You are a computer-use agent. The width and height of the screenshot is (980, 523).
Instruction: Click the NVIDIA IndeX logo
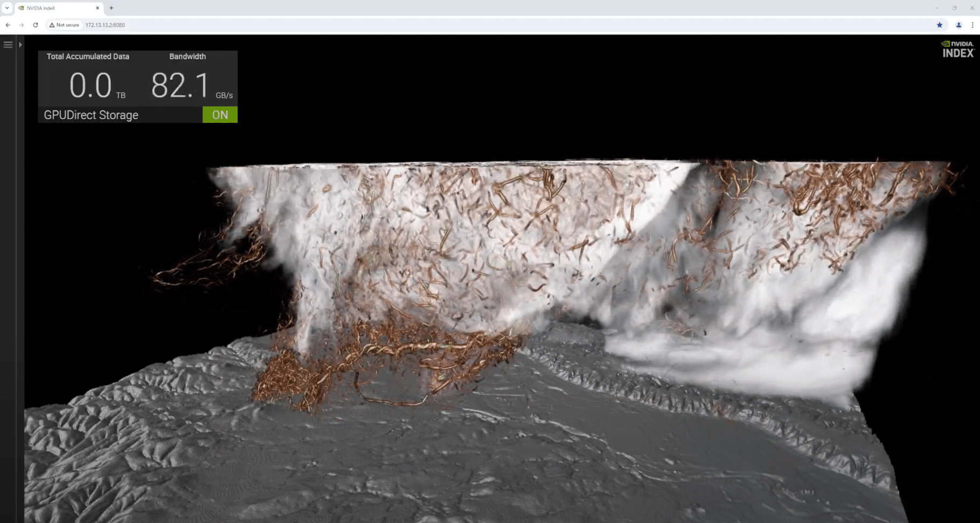point(957,49)
